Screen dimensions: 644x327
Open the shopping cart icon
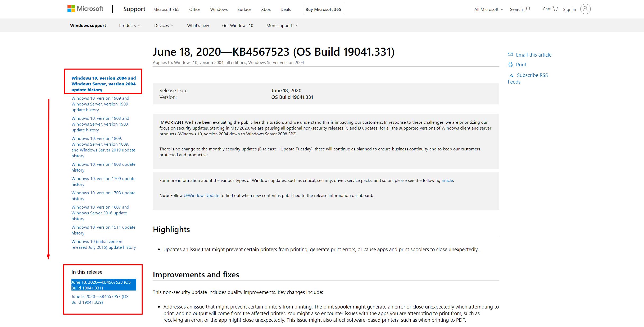pyautogui.click(x=555, y=9)
